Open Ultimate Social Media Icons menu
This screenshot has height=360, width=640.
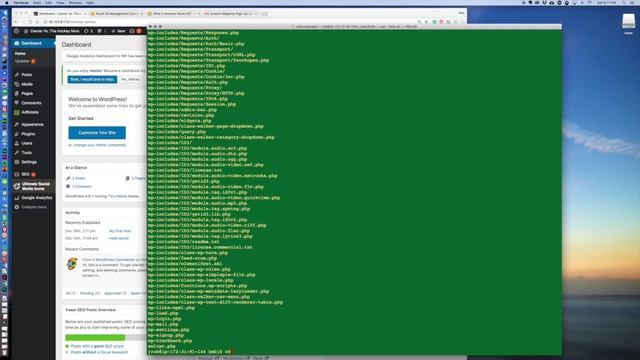point(33,186)
